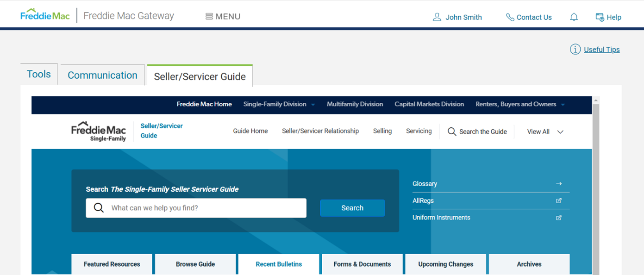This screenshot has width=644, height=275.
Task: Switch to the Communication tab
Action: point(102,75)
